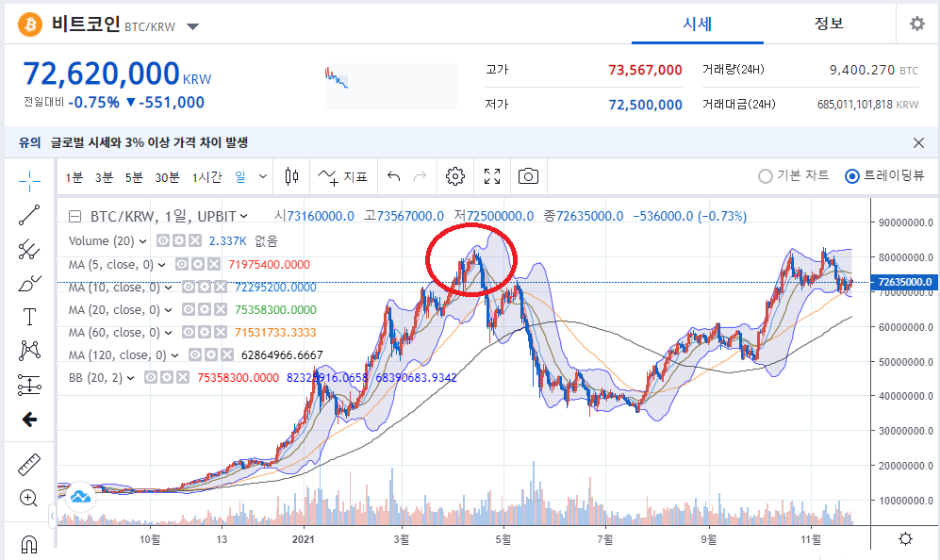940x560 pixels.
Task: Remove the MA 5 indicator
Action: click(x=214, y=264)
